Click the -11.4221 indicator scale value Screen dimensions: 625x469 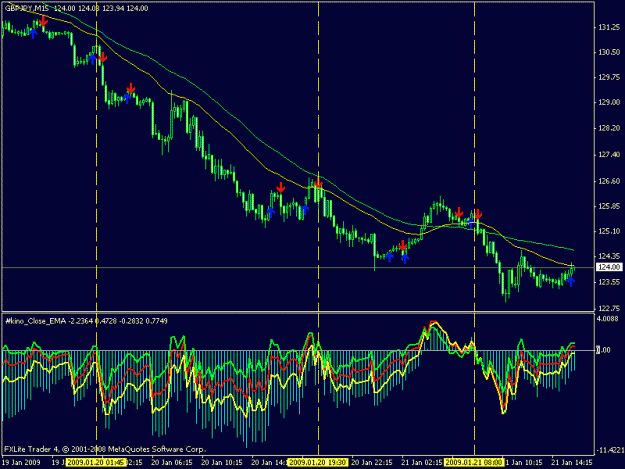(x=609, y=450)
